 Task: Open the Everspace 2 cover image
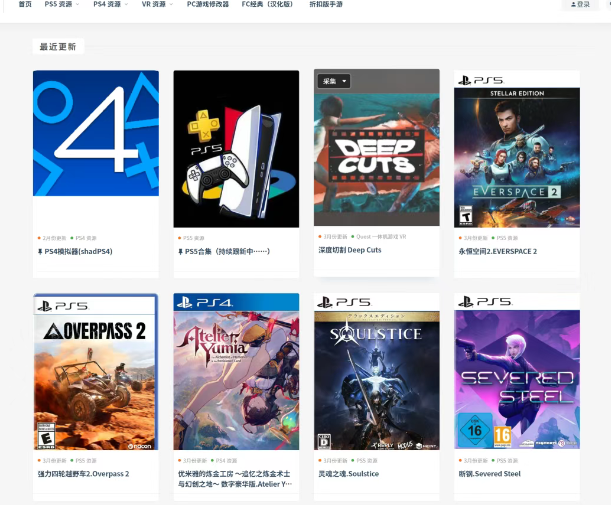[517, 149]
